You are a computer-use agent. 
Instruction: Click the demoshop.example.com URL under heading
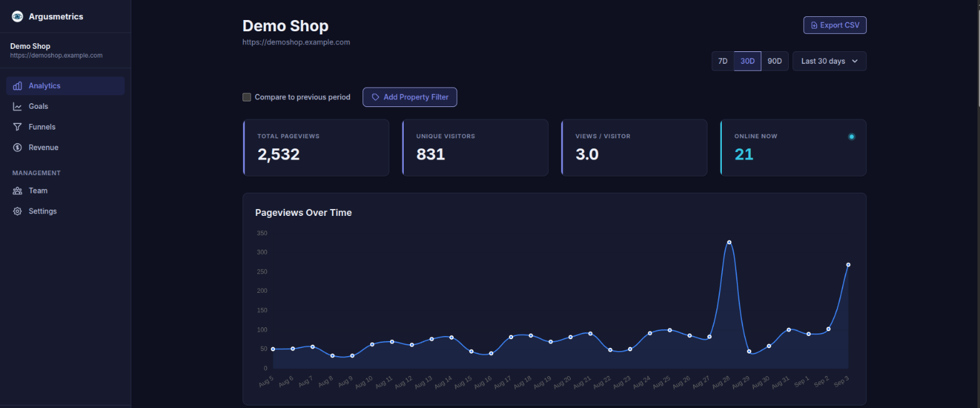(x=296, y=42)
